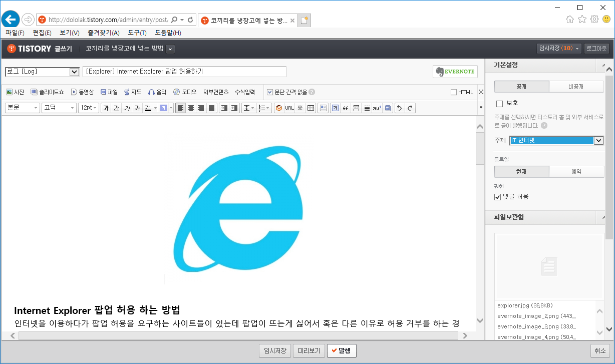Click bottom 임시저장 button
The height and width of the screenshot is (364, 615).
pos(275,351)
